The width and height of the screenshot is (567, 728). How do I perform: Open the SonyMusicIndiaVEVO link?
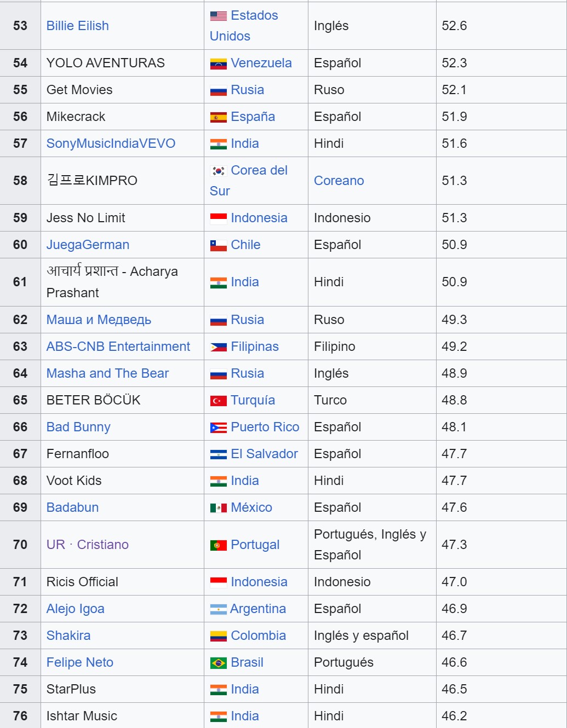[x=111, y=143]
